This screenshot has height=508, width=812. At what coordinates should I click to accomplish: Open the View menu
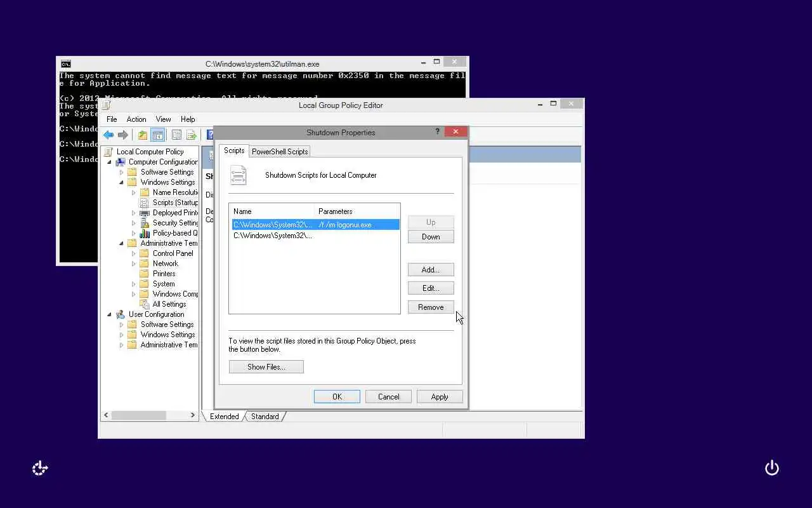(163, 119)
